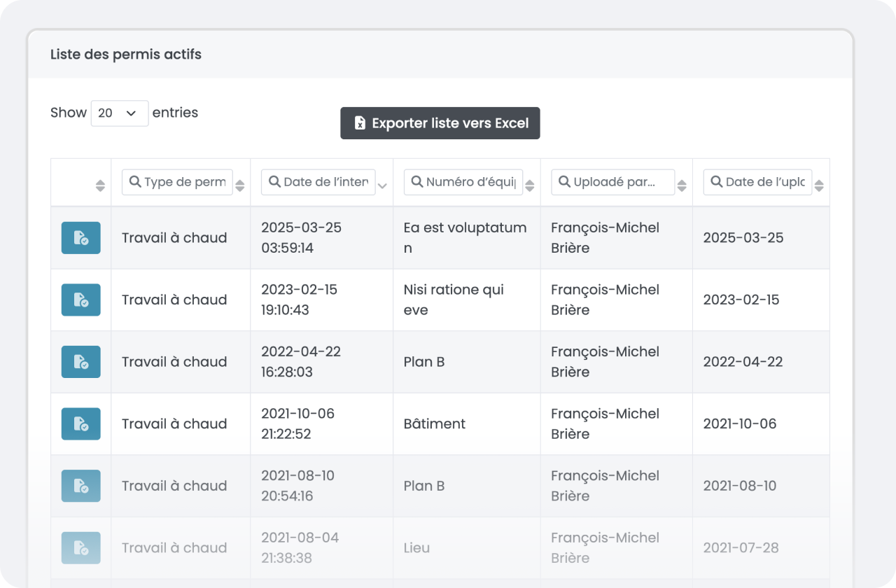This screenshot has width=896, height=588.
Task: Sort by Uploadé par column arrows
Action: coord(682,185)
